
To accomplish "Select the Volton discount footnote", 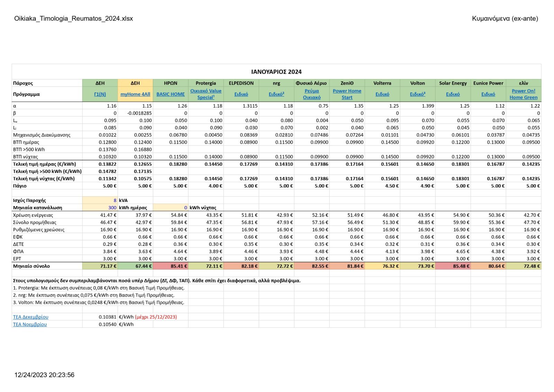I will pyautogui.click(x=99, y=302).
